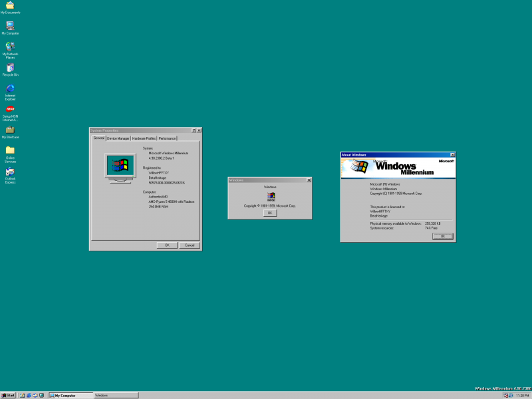532x399 pixels.
Task: Click the "254.0MB RAM" text
Action: (158, 206)
